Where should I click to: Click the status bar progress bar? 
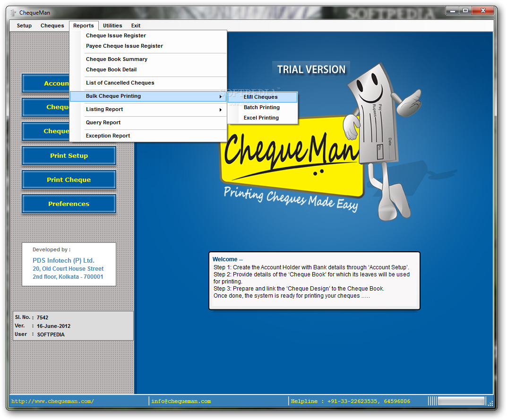461,401
